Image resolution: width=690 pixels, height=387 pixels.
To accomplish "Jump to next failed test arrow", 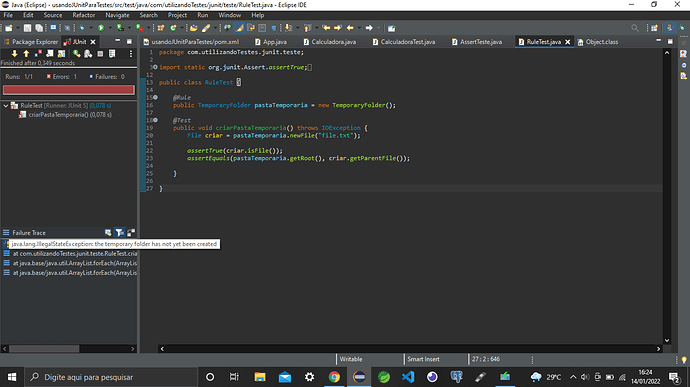I will (x=15, y=54).
